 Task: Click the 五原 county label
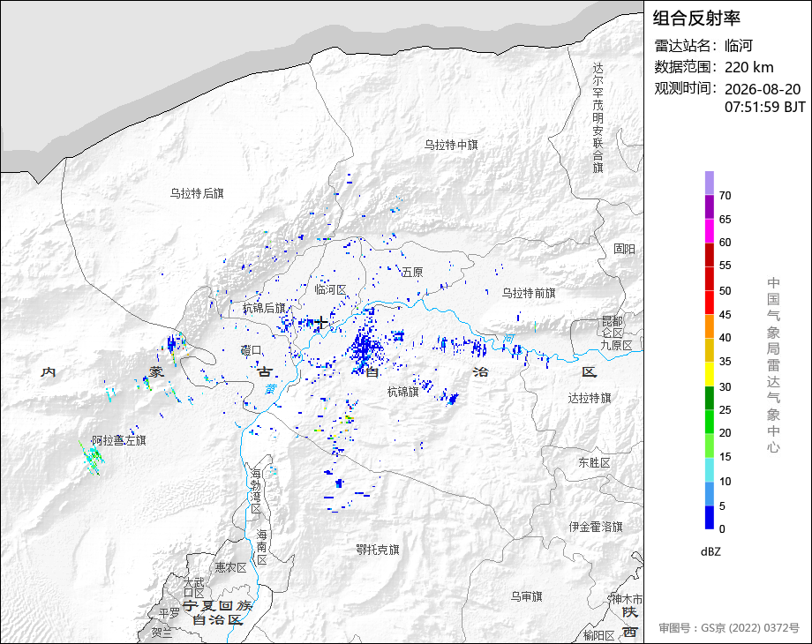[411, 272]
